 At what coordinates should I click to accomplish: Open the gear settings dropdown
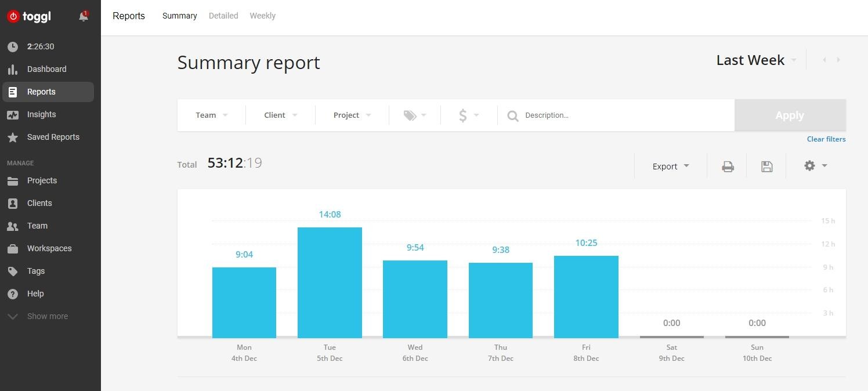tap(815, 166)
